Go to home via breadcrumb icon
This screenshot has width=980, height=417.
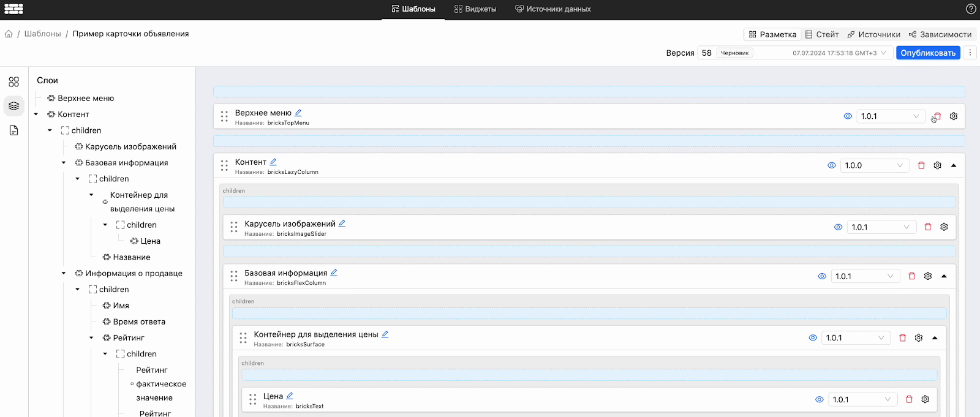(x=9, y=34)
